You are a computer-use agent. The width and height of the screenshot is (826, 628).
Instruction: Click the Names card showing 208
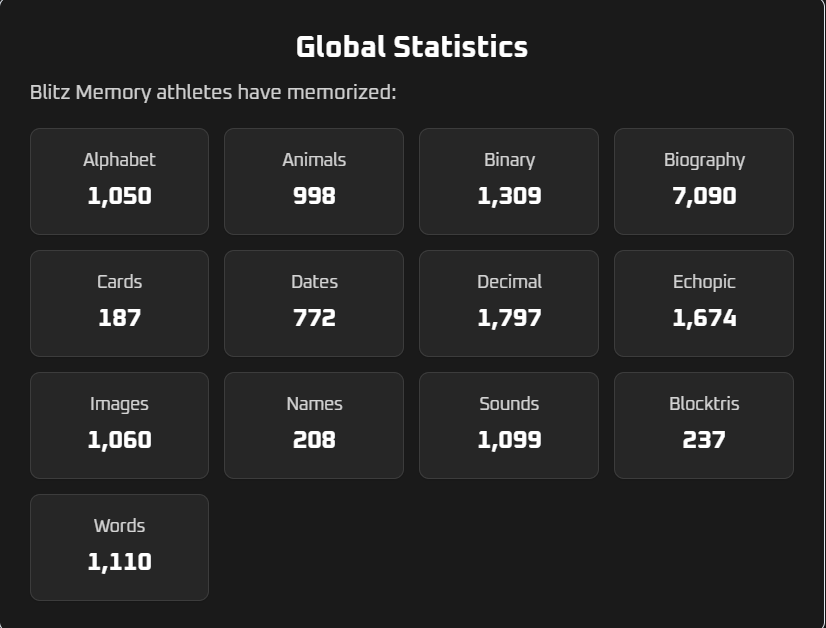(x=314, y=424)
